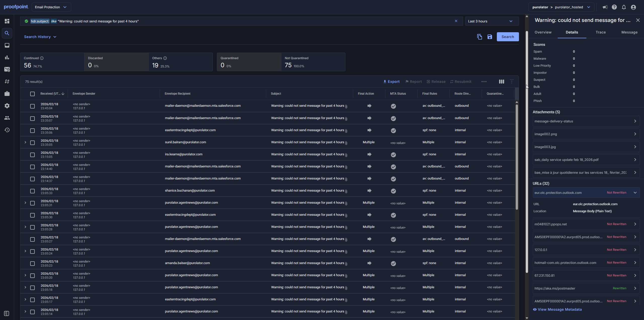The height and width of the screenshot is (320, 644).
Task: Check the row for ira.kearns@purolator.com
Action: [x=32, y=155]
